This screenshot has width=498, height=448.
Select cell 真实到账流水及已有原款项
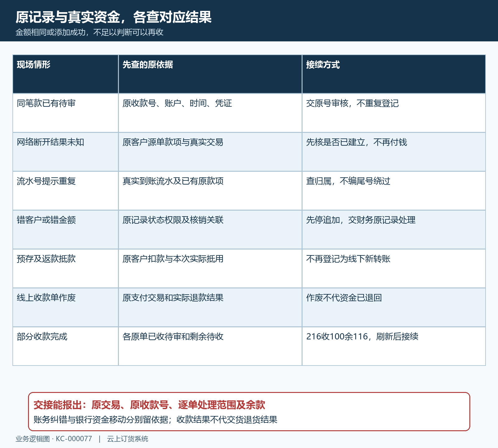210,191
